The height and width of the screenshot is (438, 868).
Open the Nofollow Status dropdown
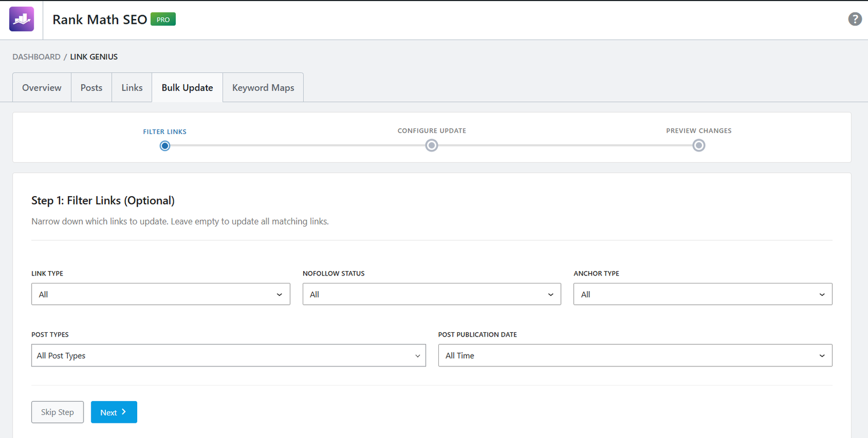(431, 294)
